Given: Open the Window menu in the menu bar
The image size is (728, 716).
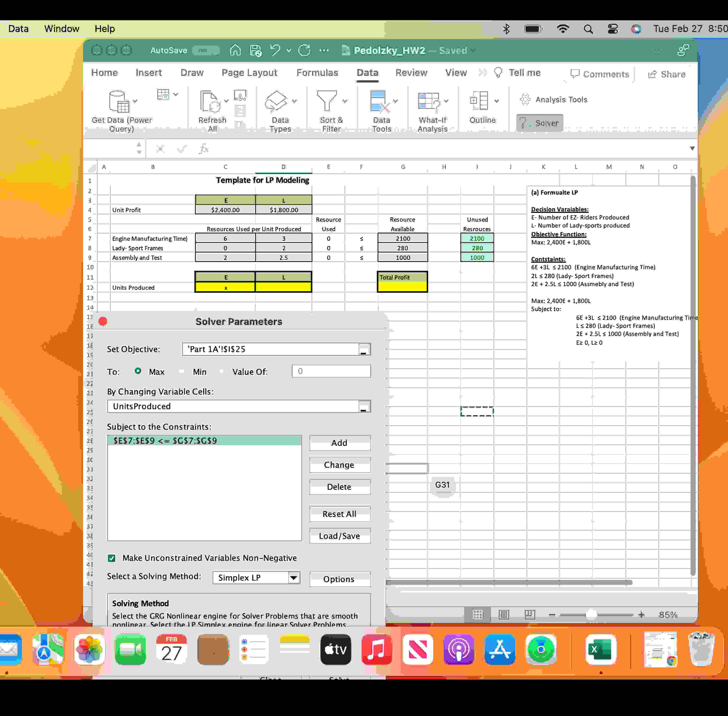Looking at the screenshot, I should [x=62, y=28].
